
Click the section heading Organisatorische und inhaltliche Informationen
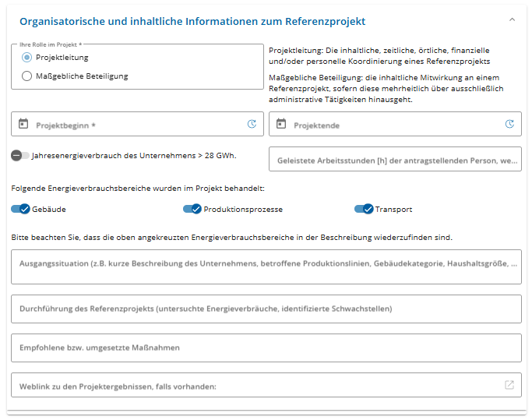pos(192,21)
